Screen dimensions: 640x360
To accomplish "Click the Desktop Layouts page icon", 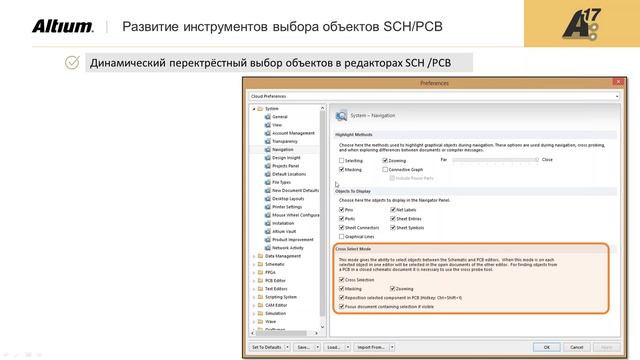I will (268, 199).
